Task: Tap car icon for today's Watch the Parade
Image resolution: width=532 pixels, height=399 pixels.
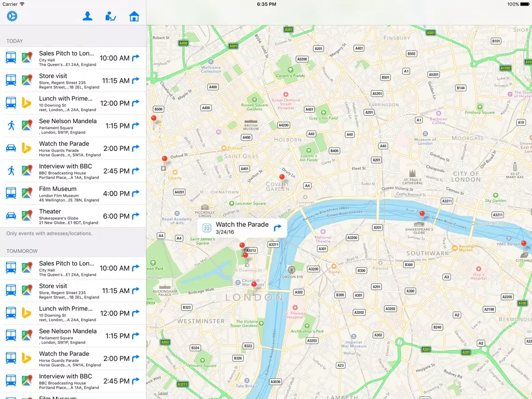Action: (11, 148)
